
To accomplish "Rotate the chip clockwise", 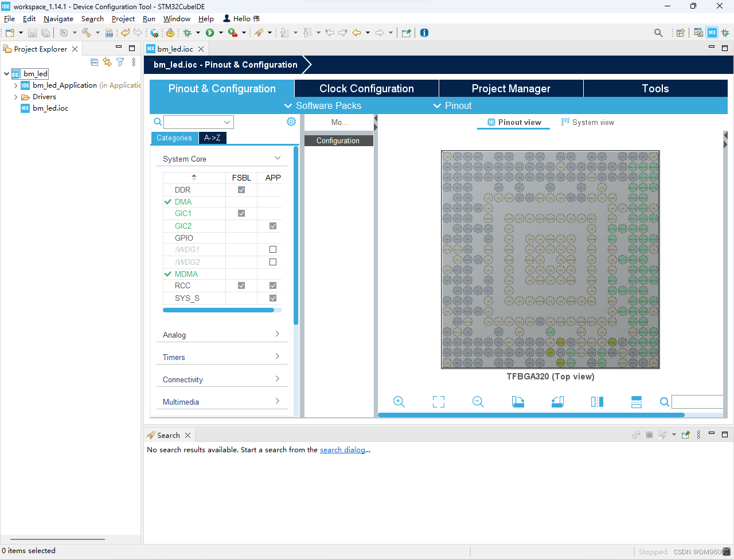I will (x=518, y=402).
